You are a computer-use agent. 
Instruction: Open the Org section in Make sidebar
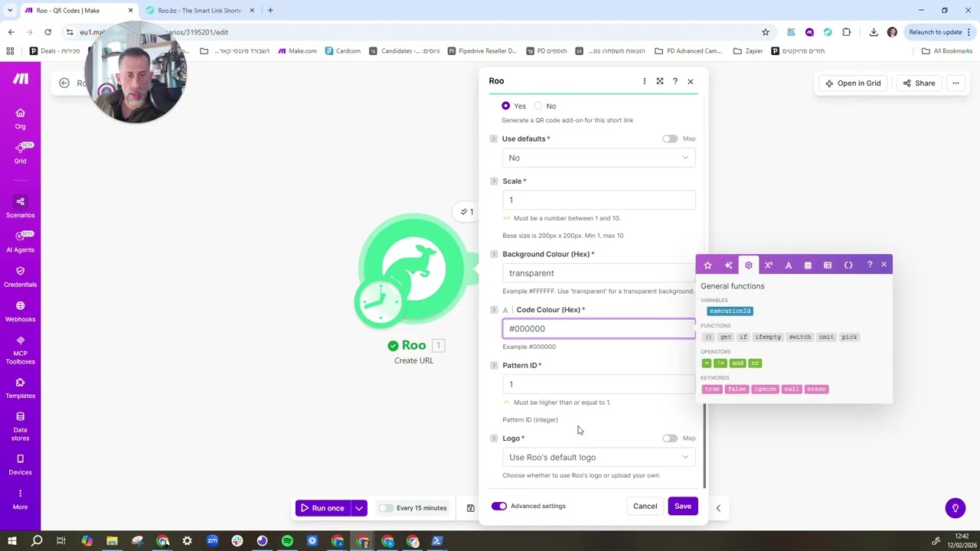coord(20,119)
